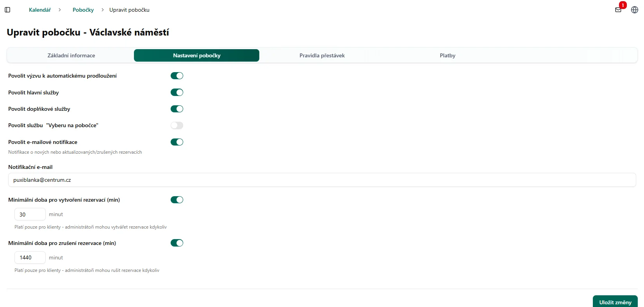
Task: Open the mail notifications icon
Action: (618, 10)
